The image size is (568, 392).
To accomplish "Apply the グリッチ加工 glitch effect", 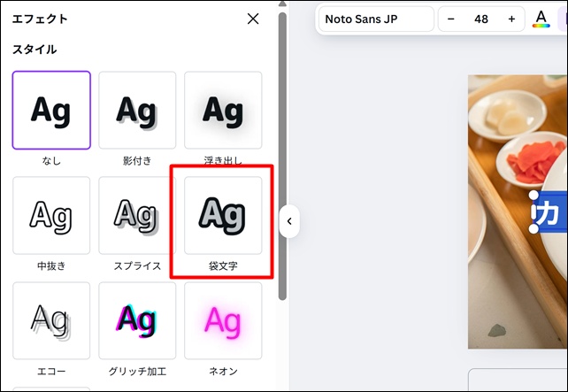I will [x=137, y=320].
